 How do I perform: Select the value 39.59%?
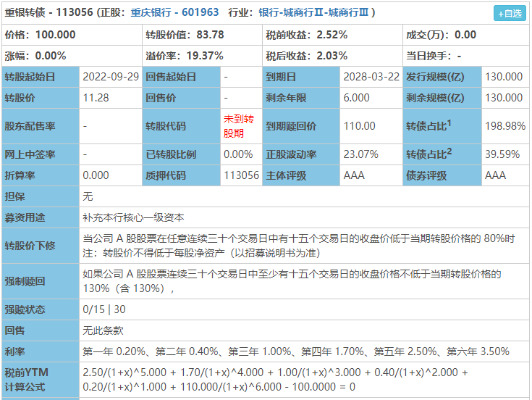coord(502,154)
